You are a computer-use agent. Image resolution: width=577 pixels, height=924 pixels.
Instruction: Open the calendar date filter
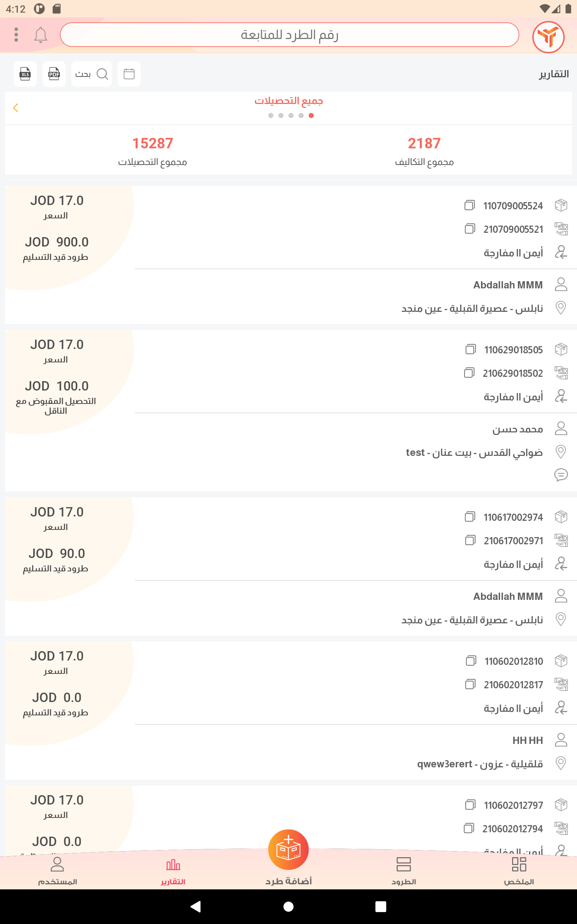tap(129, 74)
